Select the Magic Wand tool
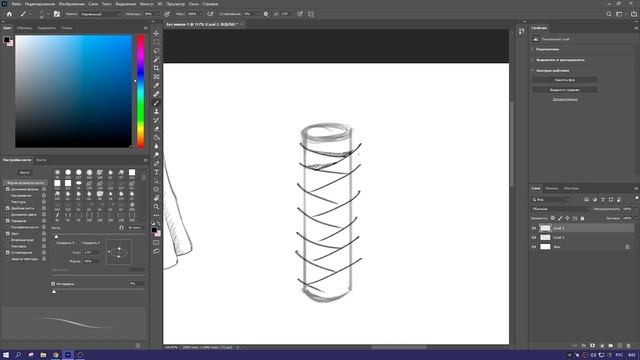The image size is (640, 360). pyautogui.click(x=156, y=59)
